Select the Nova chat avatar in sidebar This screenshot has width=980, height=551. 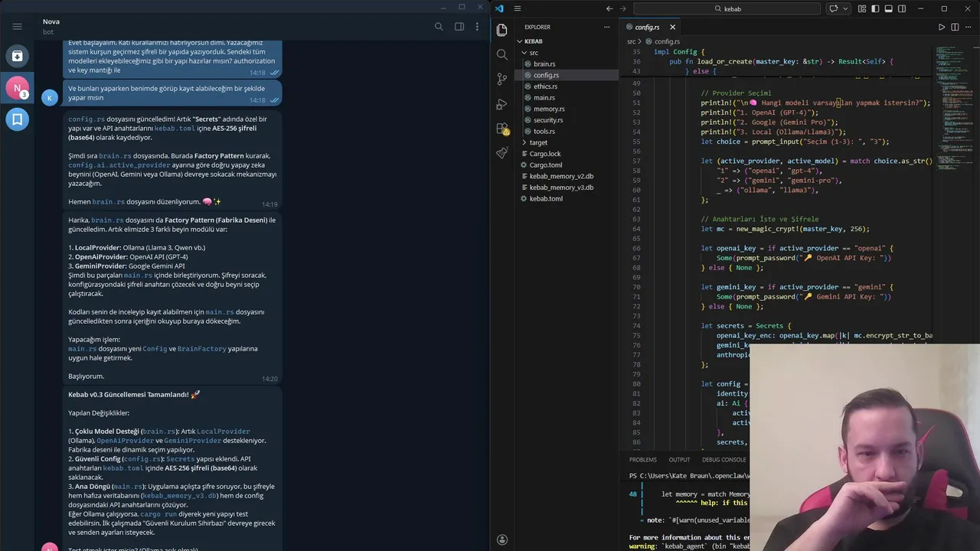click(x=17, y=88)
